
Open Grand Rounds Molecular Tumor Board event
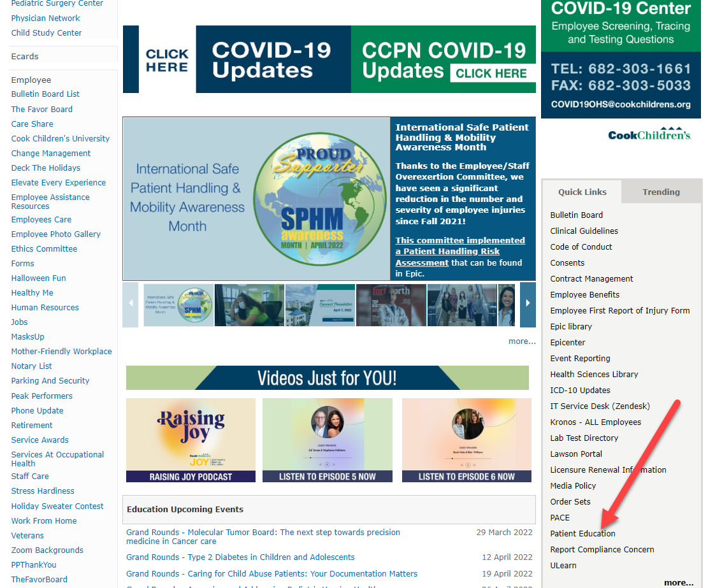click(x=263, y=536)
